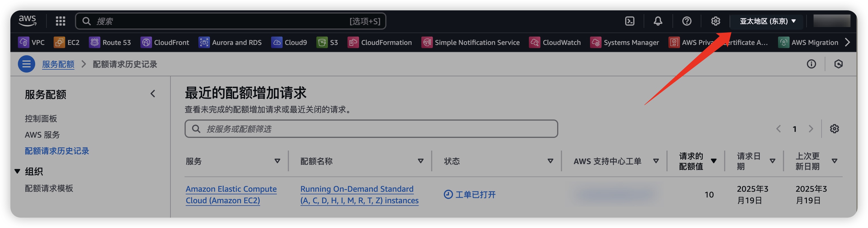Launch the CloudShell terminal icon
Image resolution: width=868 pixels, height=228 pixels.
(x=630, y=21)
